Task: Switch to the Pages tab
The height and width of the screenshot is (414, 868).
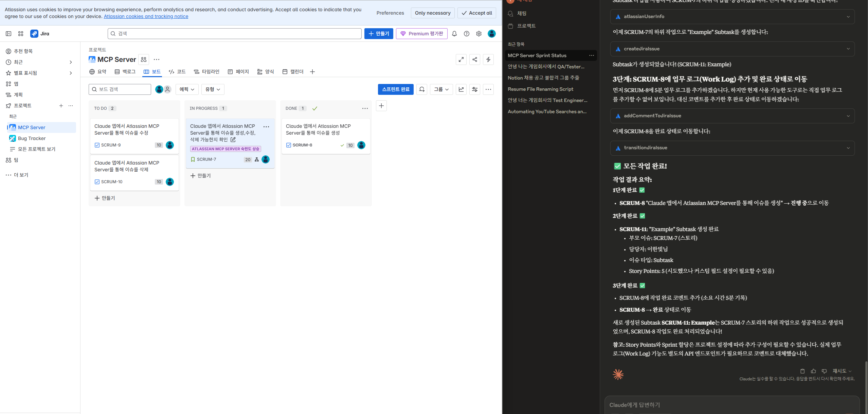Action: click(238, 72)
